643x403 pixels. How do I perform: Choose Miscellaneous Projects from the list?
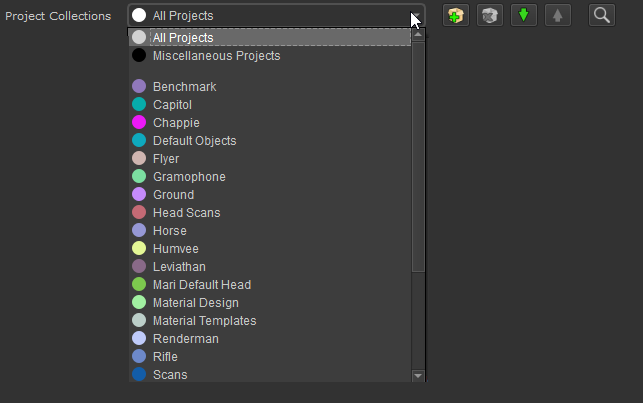click(216, 56)
